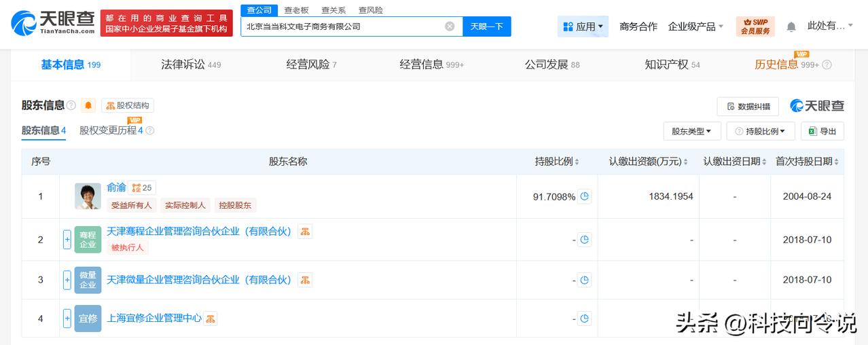Click the 宜修 blue logo tile

point(88,318)
